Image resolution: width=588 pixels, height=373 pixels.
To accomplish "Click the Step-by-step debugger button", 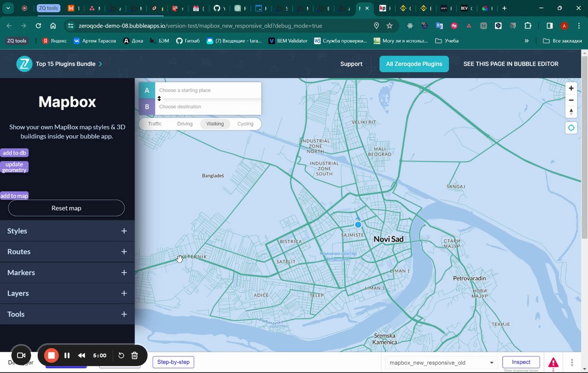I will tap(173, 362).
